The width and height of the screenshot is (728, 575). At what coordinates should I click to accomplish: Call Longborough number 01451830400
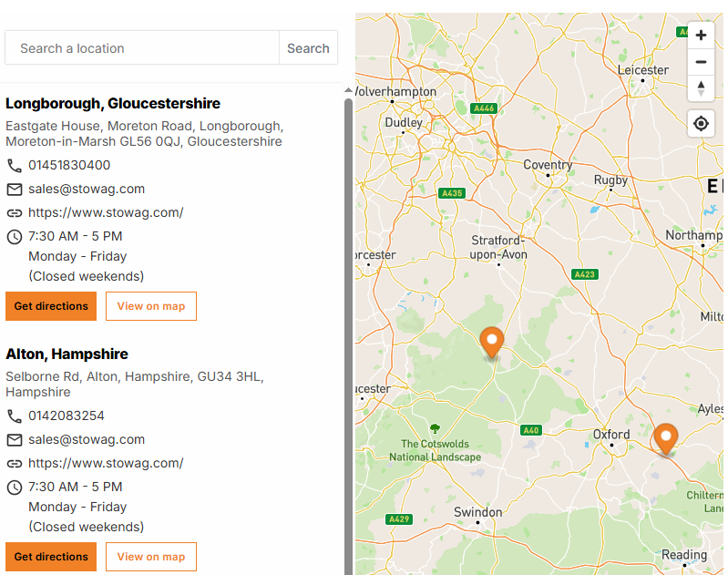[x=69, y=166]
